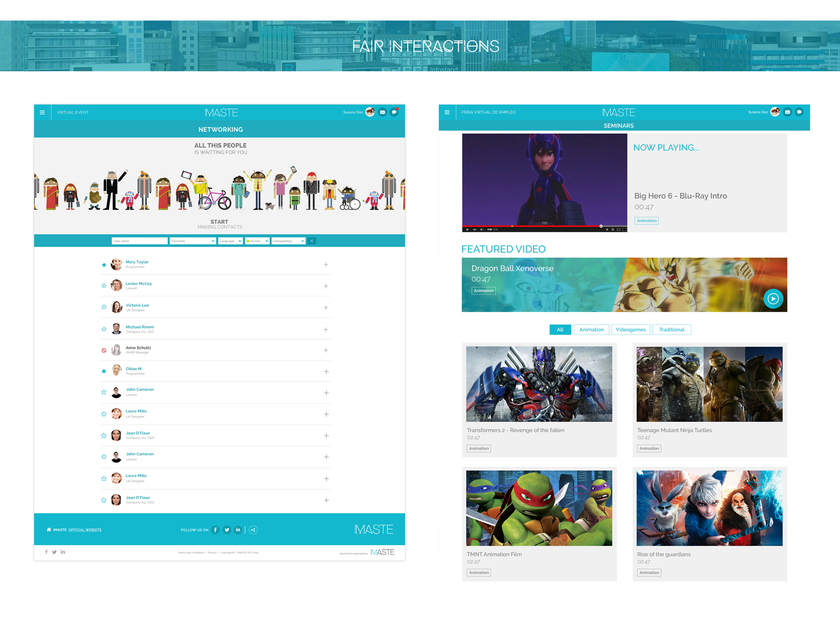Screen dimensions: 840x627
Task: Open the Language filter dropdown
Action: pos(230,241)
